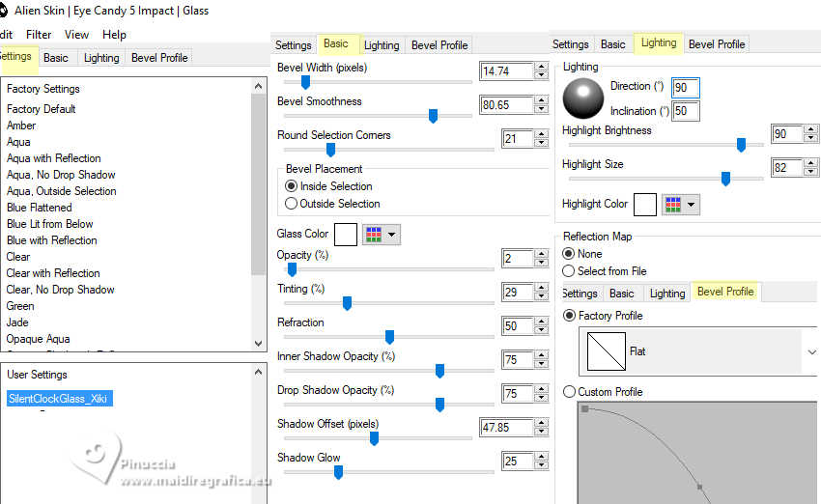Select the Blue Flattened preset
821x504 pixels.
40,208
